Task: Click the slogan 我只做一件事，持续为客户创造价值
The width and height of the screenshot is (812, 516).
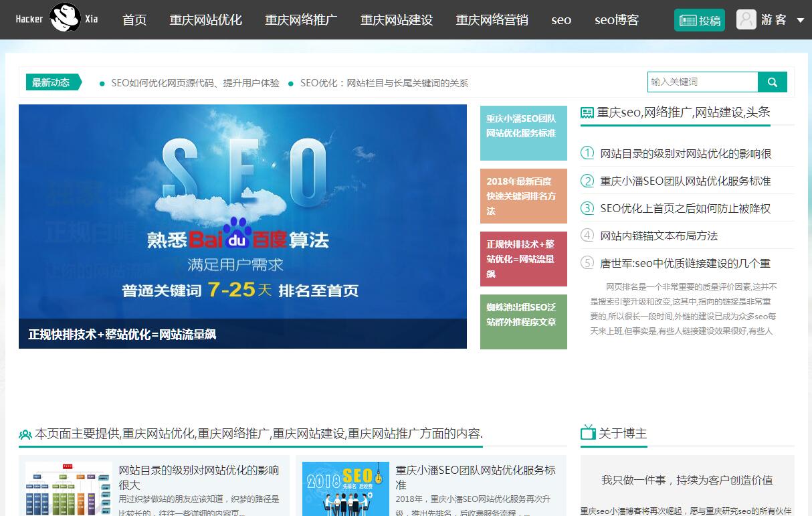Action: (x=687, y=480)
